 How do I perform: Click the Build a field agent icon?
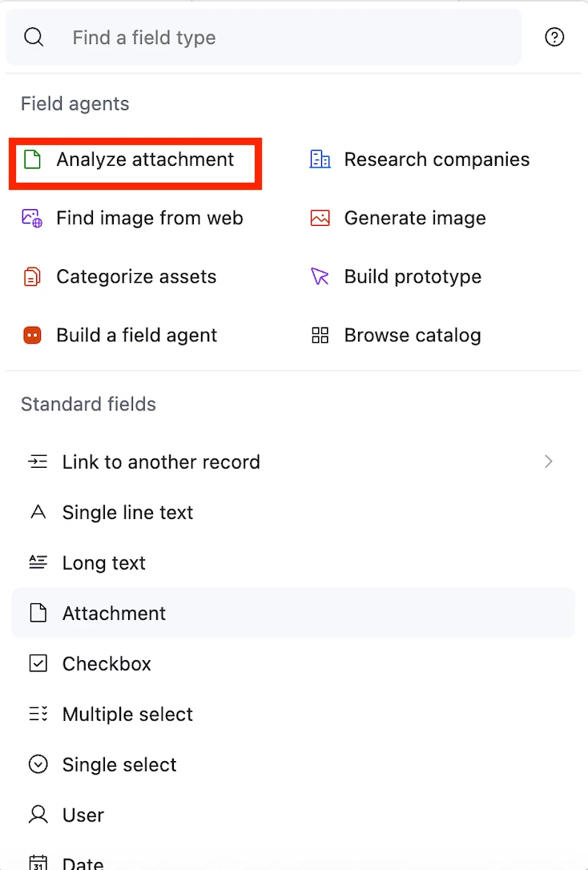(32, 336)
